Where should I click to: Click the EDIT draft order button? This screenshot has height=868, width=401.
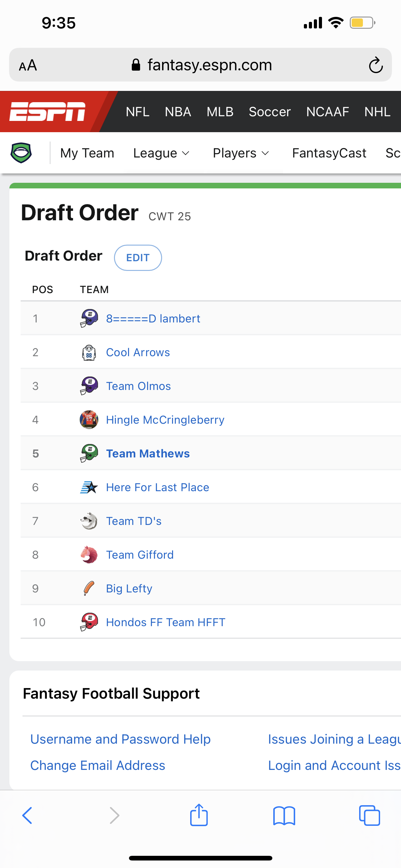point(138,258)
